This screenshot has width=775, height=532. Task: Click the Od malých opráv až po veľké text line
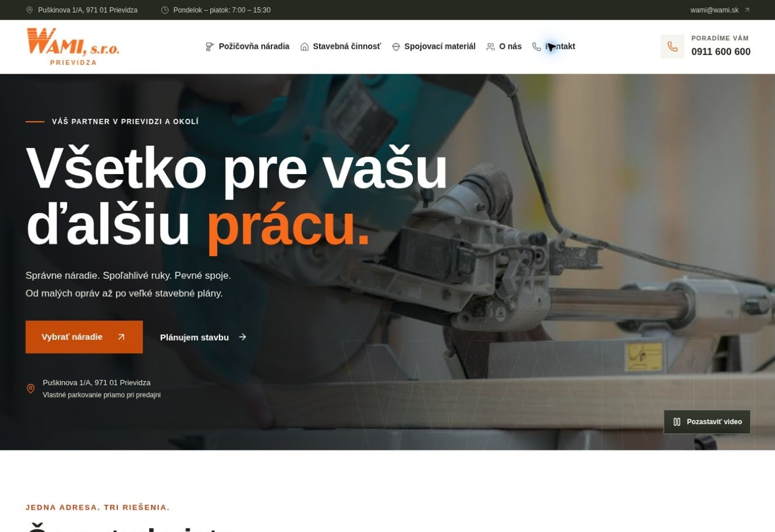124,294
